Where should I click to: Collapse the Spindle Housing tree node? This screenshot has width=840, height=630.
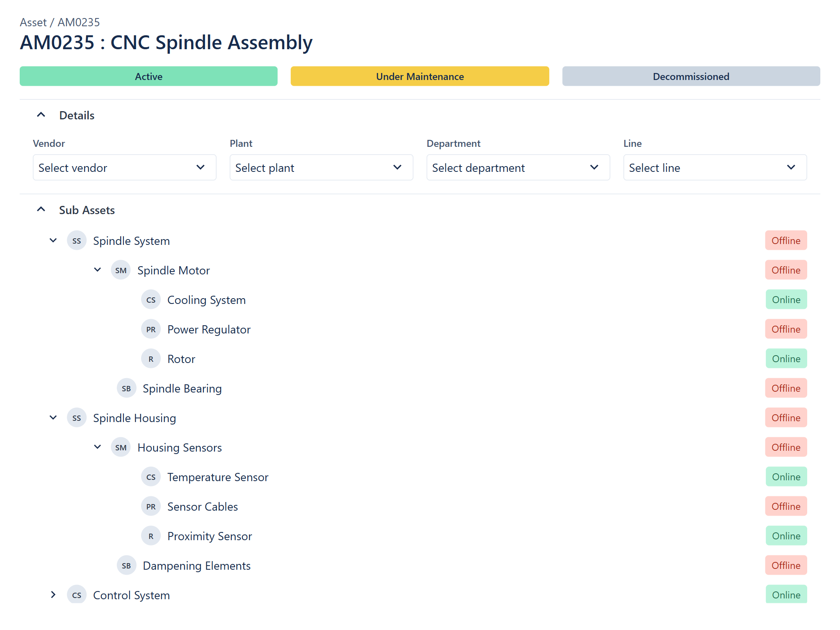(x=53, y=418)
